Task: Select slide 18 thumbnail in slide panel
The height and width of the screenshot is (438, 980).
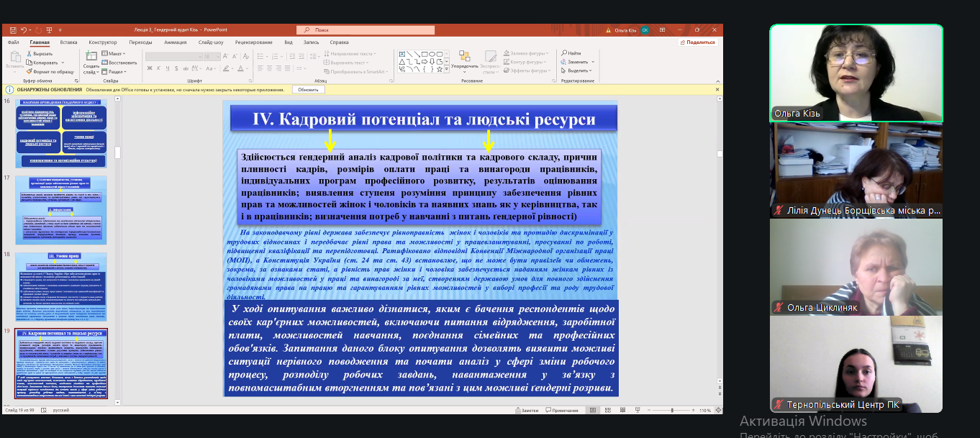Action: click(61, 286)
